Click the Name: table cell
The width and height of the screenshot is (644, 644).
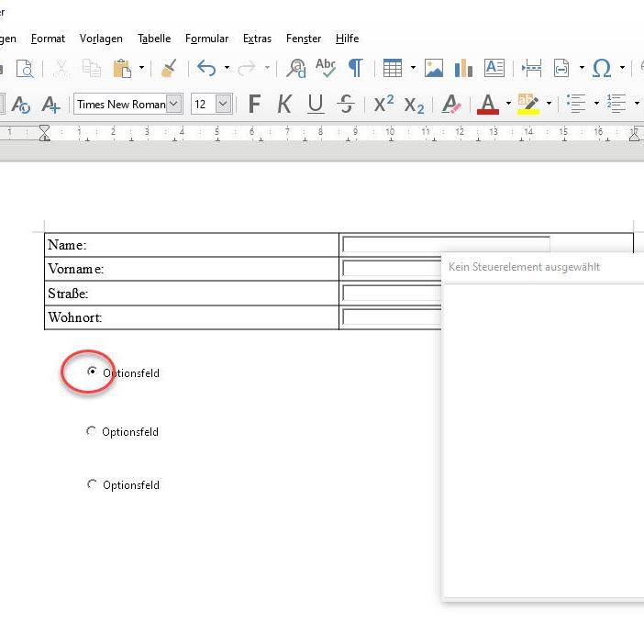pos(192,245)
